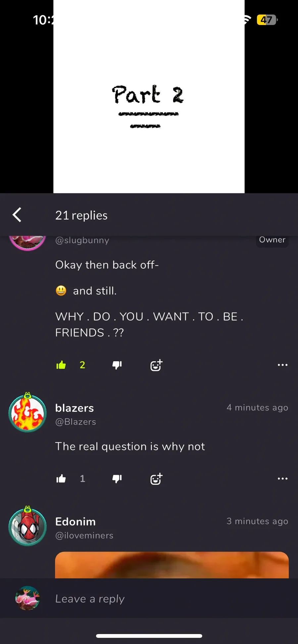Tap the back arrow beside 21 replies

pyautogui.click(x=17, y=215)
